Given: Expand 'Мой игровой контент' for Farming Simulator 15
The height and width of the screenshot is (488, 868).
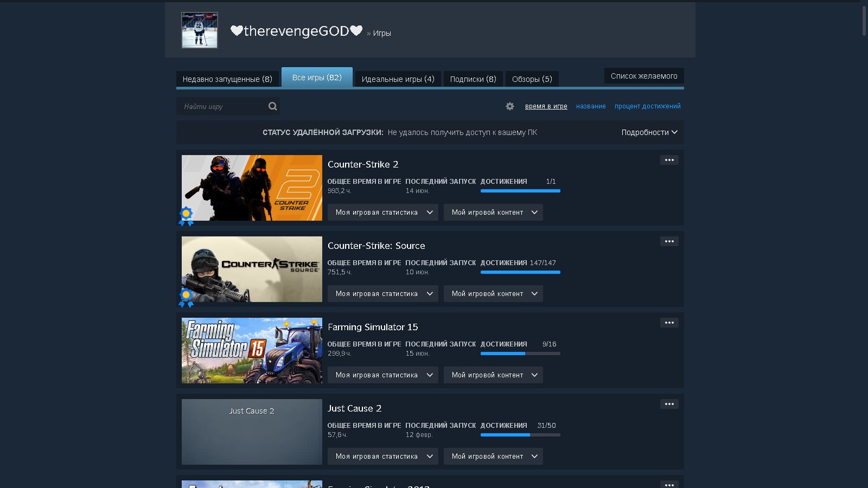Looking at the screenshot, I should [x=493, y=375].
